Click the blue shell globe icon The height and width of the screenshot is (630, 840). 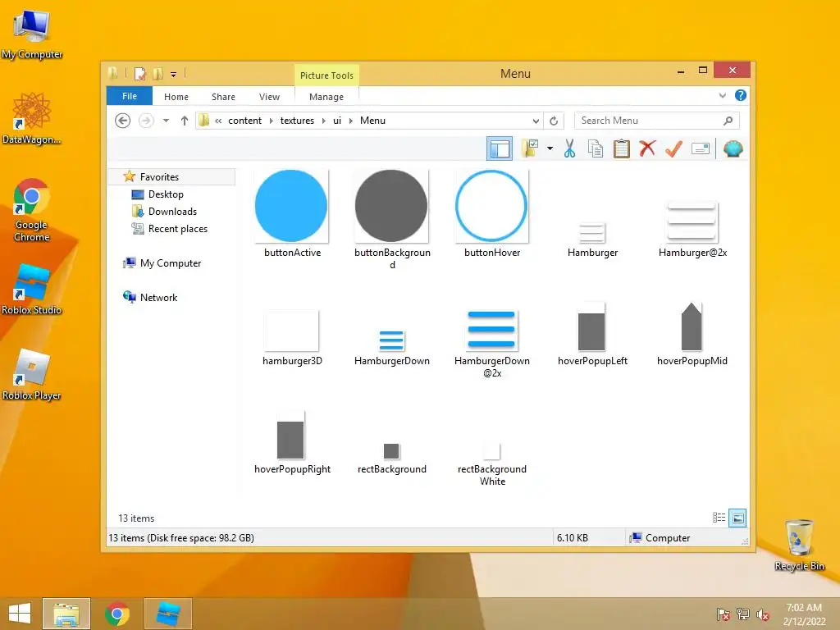point(733,148)
